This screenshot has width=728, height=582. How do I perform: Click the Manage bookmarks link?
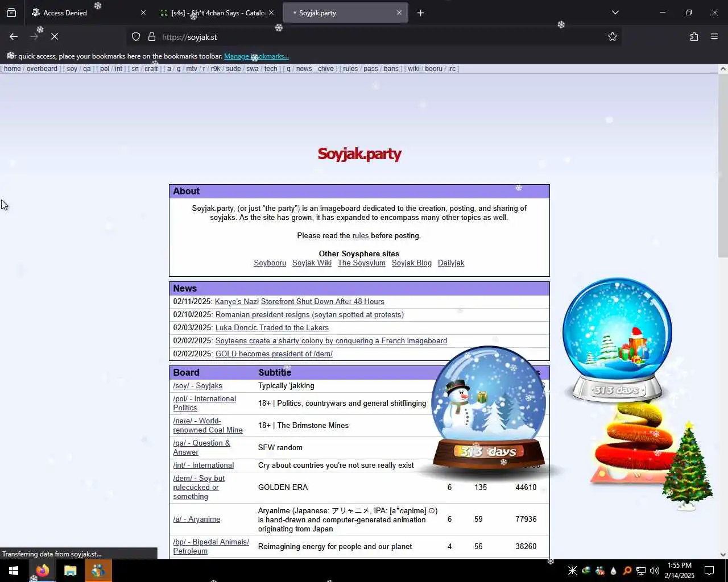[x=256, y=56]
